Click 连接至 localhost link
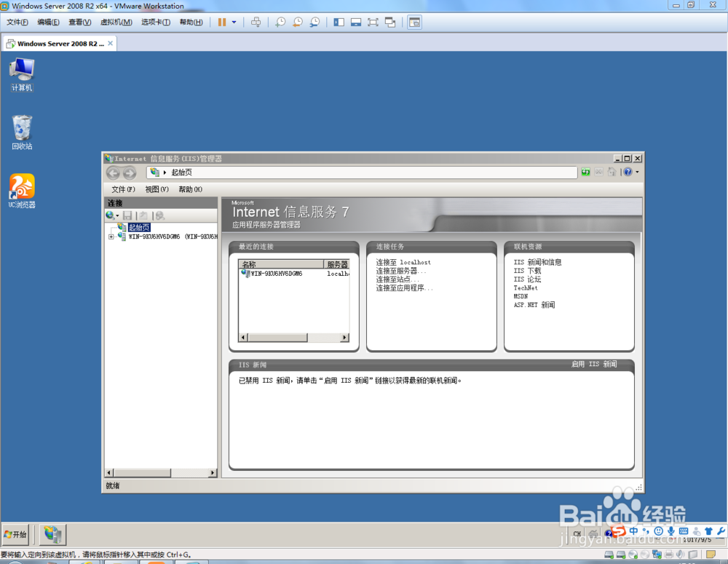The width and height of the screenshot is (728, 564). (x=403, y=262)
